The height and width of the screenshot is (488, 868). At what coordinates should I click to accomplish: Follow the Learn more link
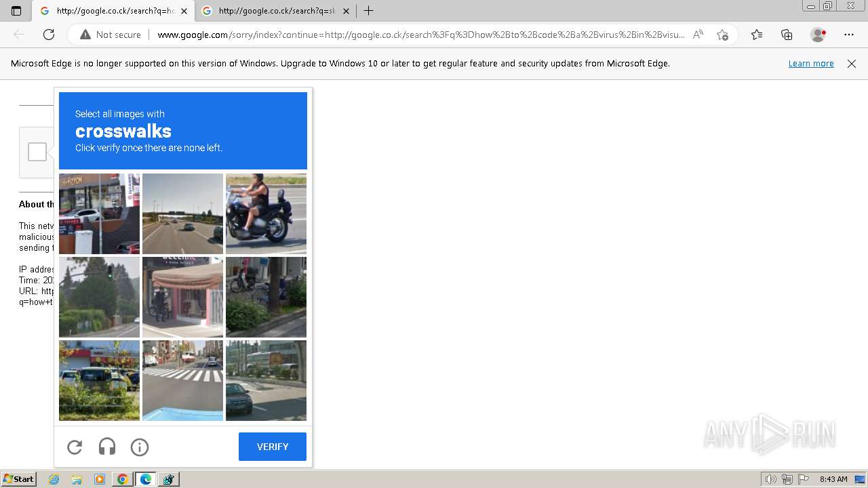click(x=811, y=64)
